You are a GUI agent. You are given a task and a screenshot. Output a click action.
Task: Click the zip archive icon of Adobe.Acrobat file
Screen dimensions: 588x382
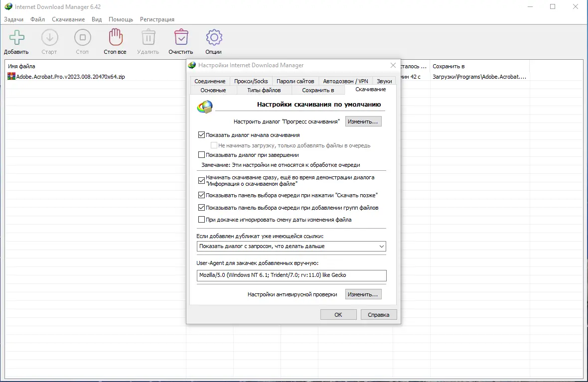pyautogui.click(x=11, y=77)
